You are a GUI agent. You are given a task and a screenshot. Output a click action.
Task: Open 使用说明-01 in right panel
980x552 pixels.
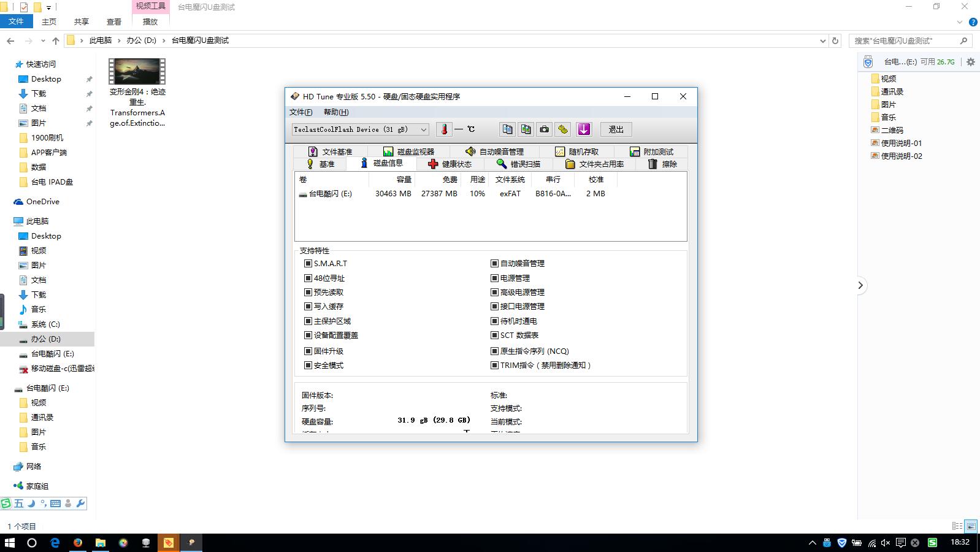pos(901,143)
